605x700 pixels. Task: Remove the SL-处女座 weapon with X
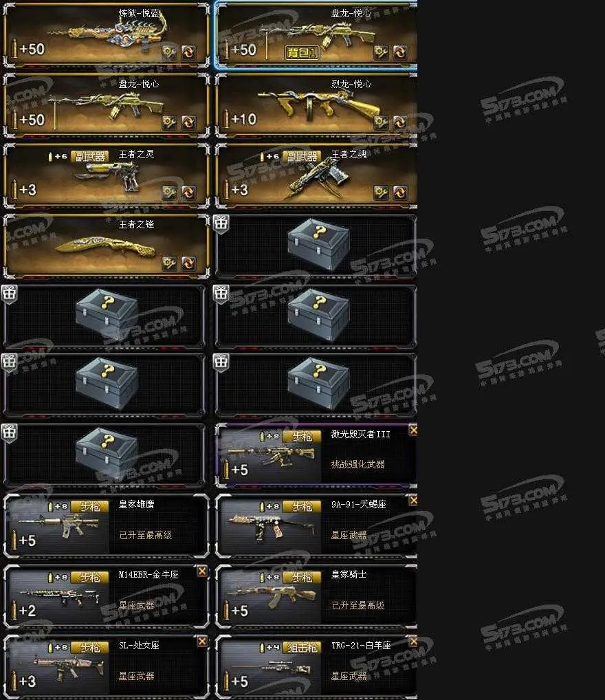click(x=202, y=641)
